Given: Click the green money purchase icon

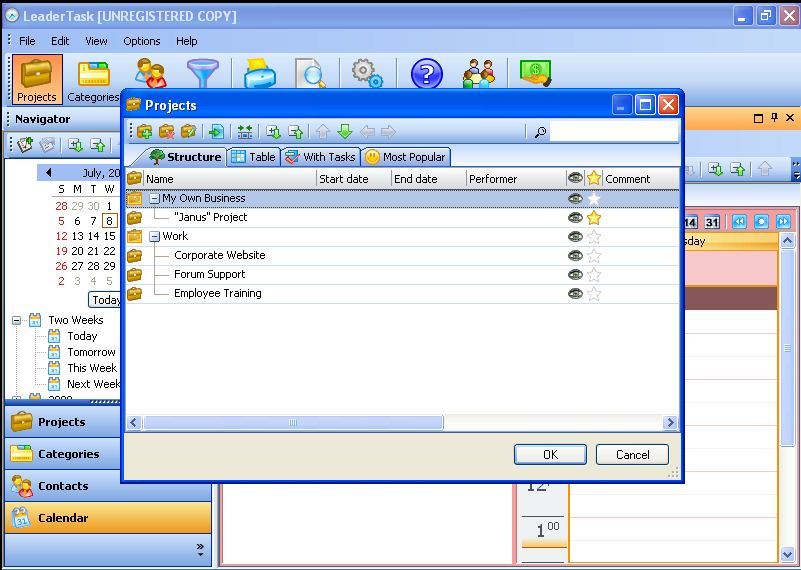Looking at the screenshot, I should click(535, 73).
